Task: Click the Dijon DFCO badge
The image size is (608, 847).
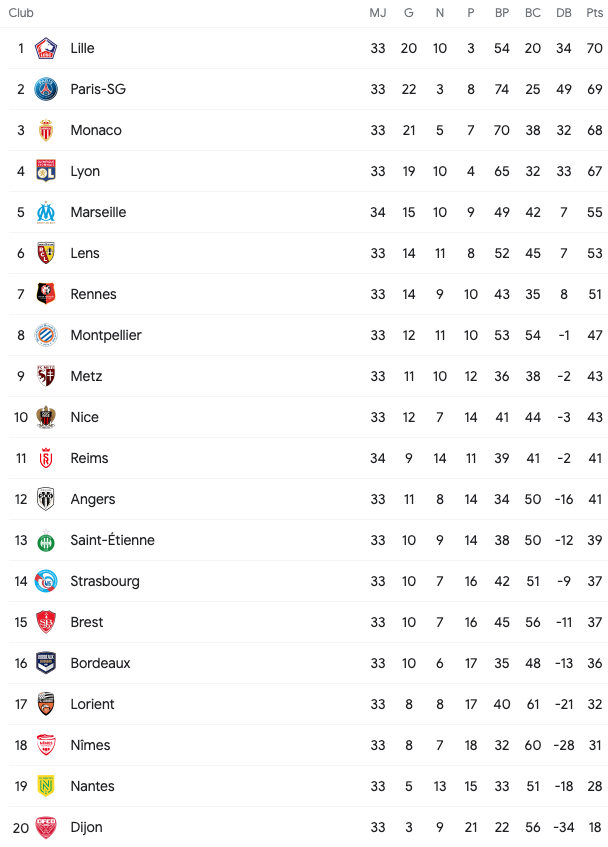Action: tap(46, 827)
